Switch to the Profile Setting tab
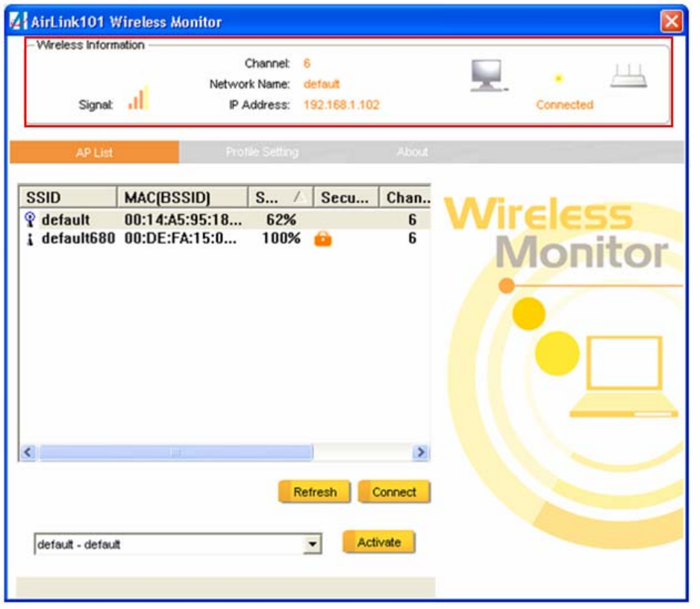 pyautogui.click(x=262, y=152)
